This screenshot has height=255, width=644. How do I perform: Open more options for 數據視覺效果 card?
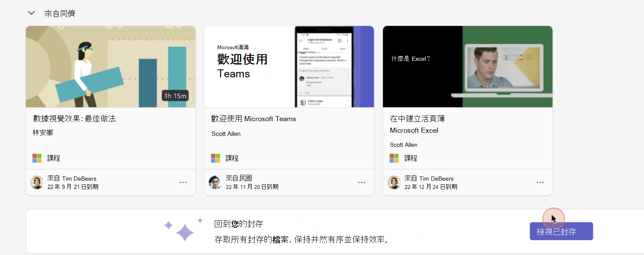point(183,182)
